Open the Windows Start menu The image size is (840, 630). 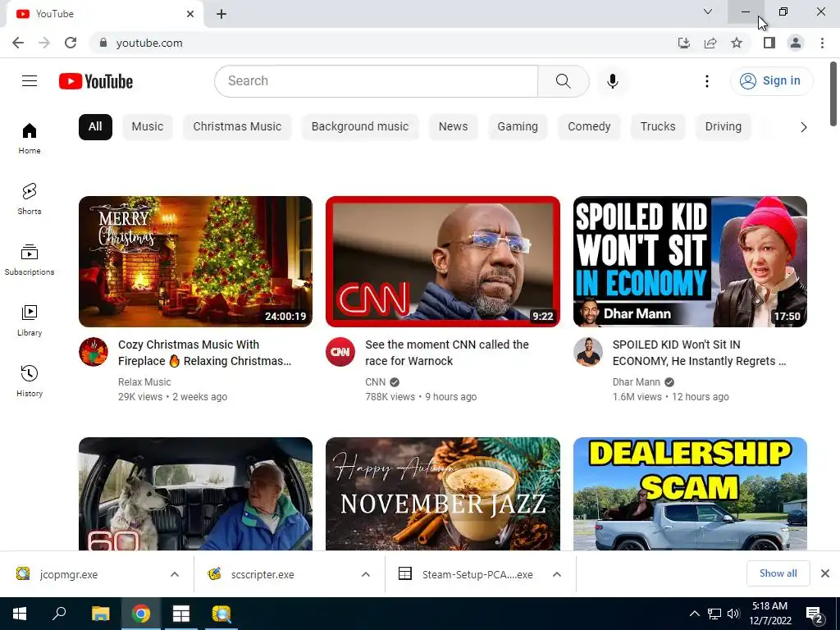pyautogui.click(x=20, y=614)
